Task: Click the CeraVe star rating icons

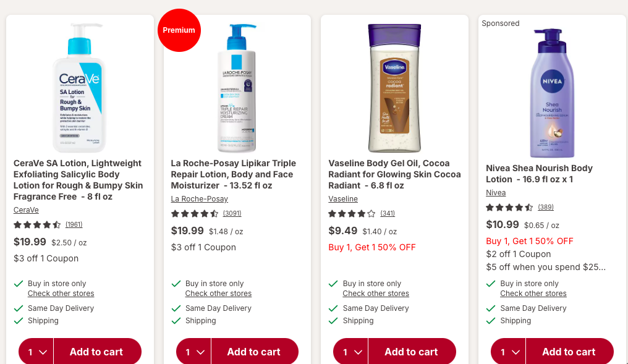Action: pos(37,225)
